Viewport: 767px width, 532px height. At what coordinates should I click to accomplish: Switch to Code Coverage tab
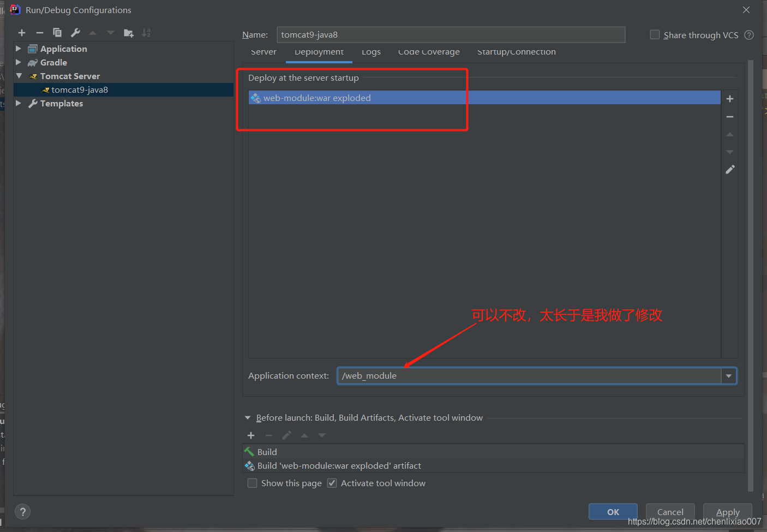click(x=429, y=52)
